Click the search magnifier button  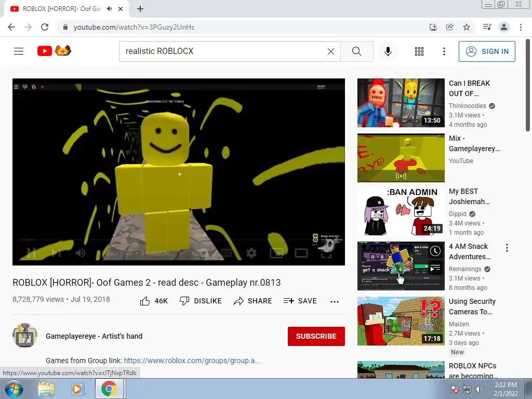click(356, 51)
